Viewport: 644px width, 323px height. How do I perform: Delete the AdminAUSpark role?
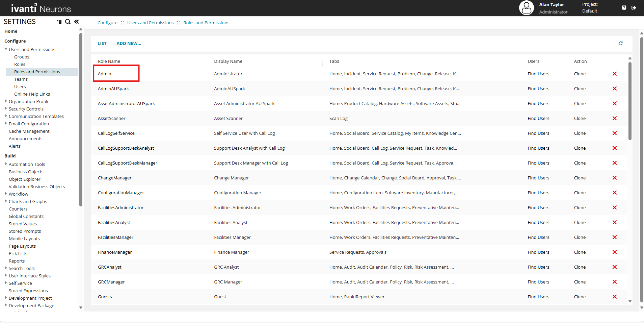614,89
